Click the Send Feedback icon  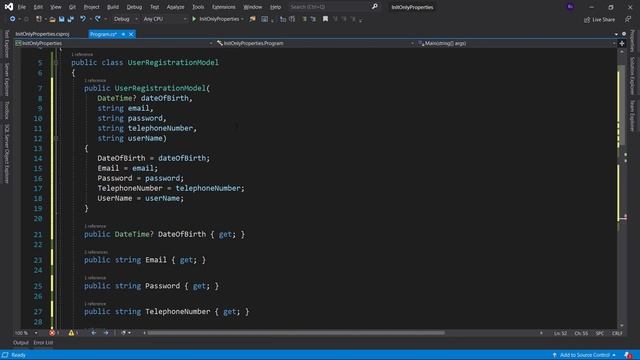(x=628, y=19)
